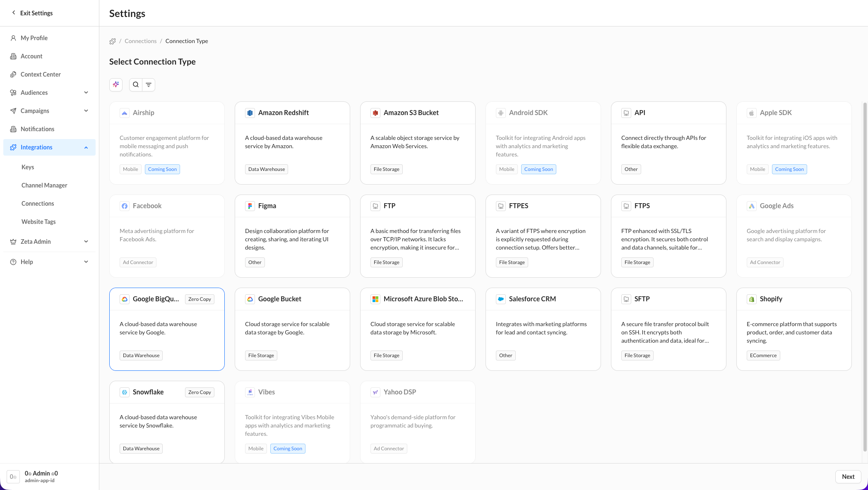Click the Yahoo DSP logo icon
The width and height of the screenshot is (868, 490).
[x=375, y=392]
